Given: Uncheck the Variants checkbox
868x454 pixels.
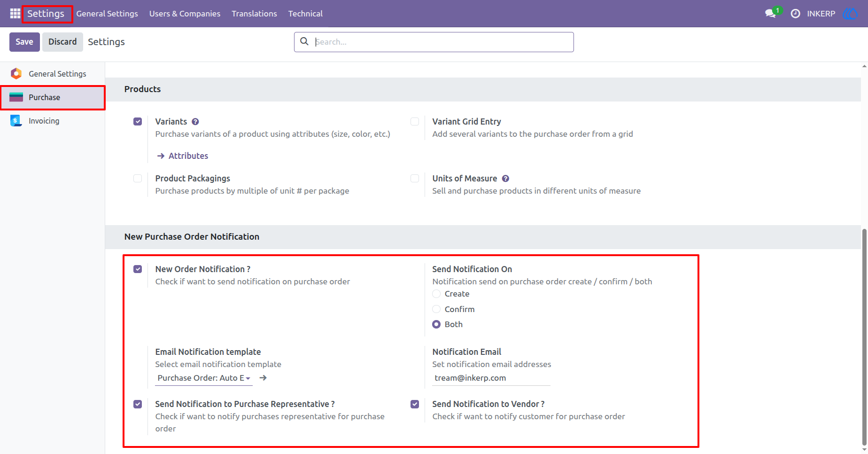Looking at the screenshot, I should point(138,122).
